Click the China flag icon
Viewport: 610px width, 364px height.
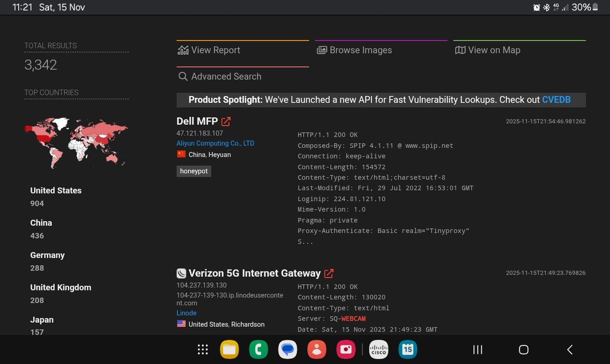[x=181, y=154]
